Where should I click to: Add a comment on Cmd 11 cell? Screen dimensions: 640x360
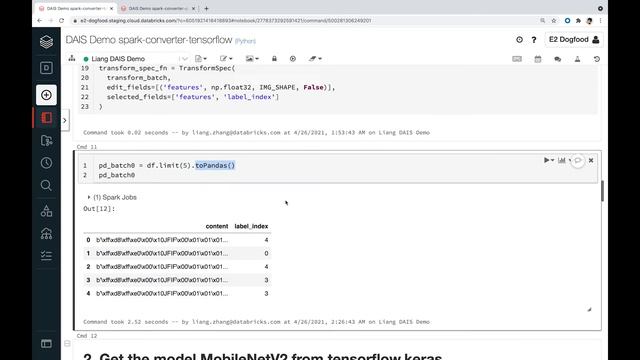tap(578, 160)
